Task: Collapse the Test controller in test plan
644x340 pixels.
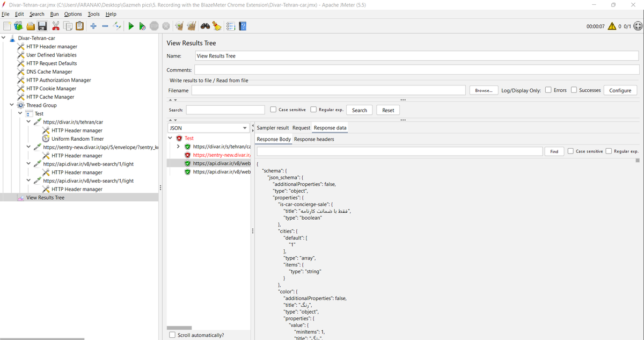Action: (x=20, y=114)
